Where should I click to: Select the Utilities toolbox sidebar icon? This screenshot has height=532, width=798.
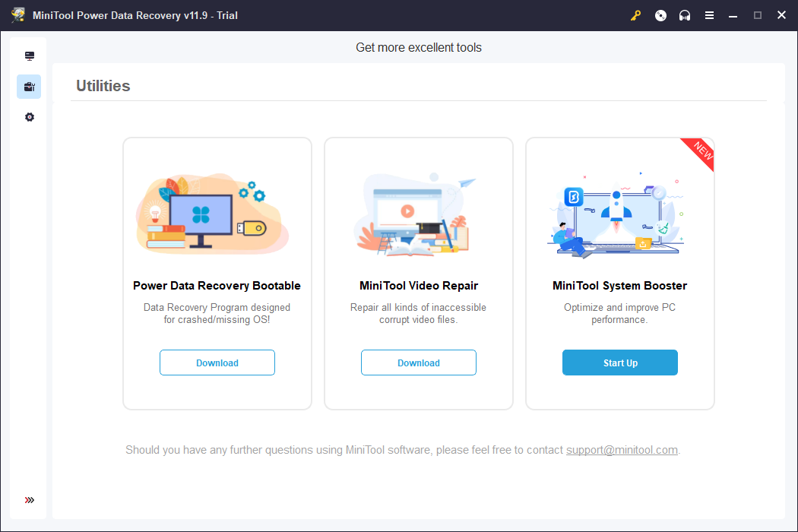pyautogui.click(x=30, y=87)
